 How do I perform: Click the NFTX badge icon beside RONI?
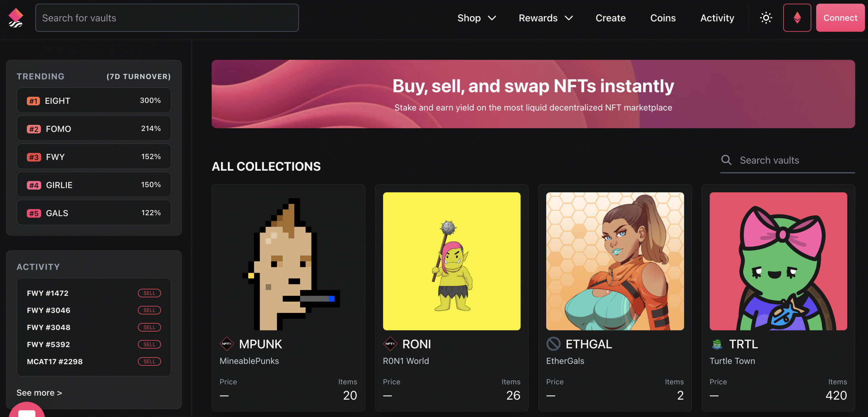(x=390, y=344)
